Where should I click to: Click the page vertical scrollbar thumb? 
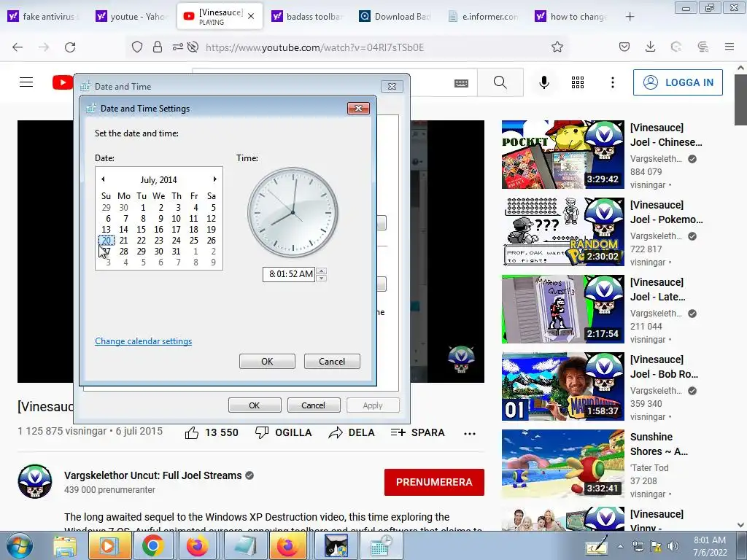point(741,98)
